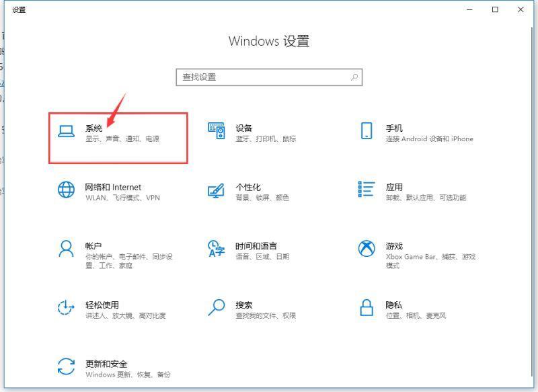Click the description 讲述人、放大镜、高对比度
Screen dimensions: 538x392
(126, 315)
